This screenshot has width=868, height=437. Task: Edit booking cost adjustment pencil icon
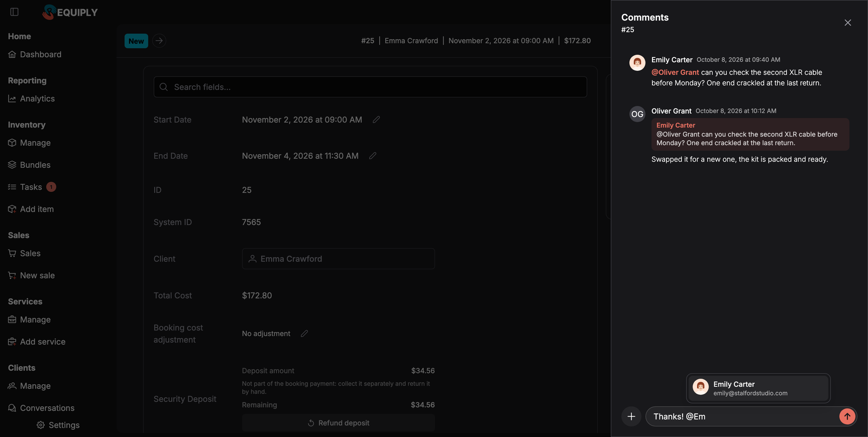tap(304, 334)
